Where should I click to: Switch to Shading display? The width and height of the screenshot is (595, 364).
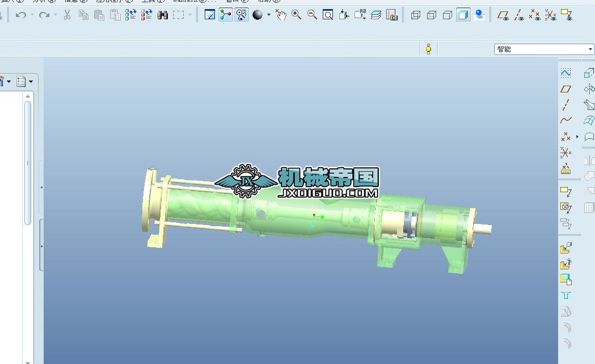(463, 15)
